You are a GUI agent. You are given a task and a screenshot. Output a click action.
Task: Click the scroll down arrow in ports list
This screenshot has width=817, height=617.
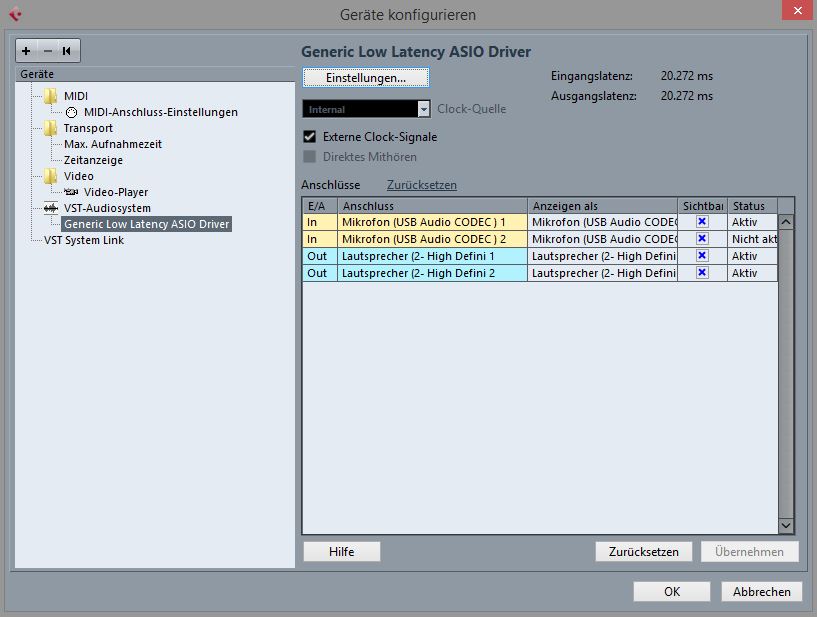pyautogui.click(x=786, y=526)
